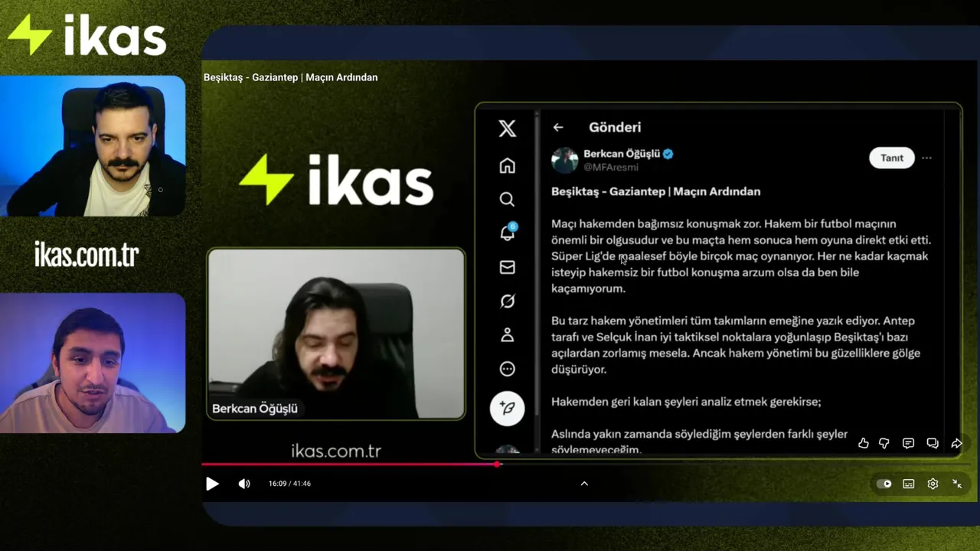Toggle subtitles captions button

[x=909, y=484]
